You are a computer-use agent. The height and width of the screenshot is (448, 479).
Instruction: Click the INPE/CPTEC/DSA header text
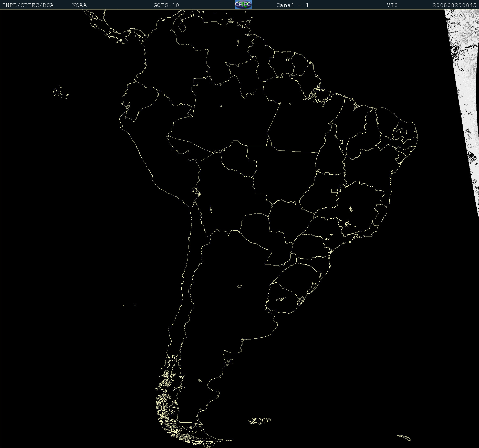(x=28, y=5)
